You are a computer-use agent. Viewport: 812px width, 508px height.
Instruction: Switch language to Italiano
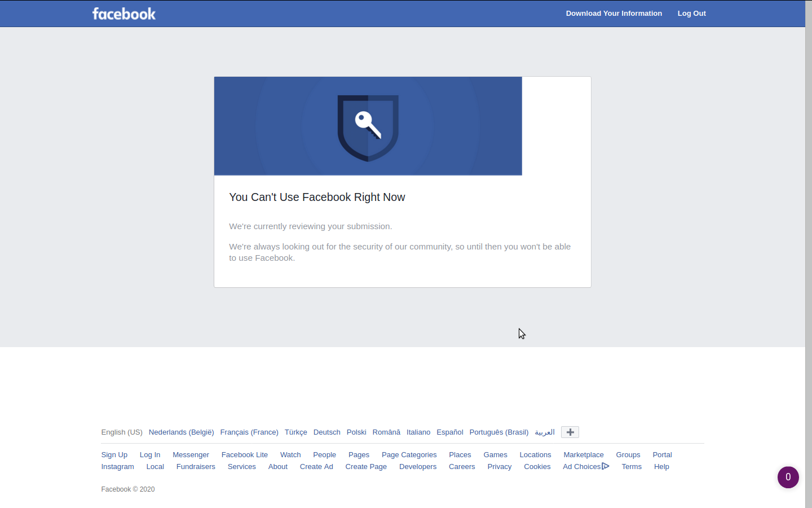(x=418, y=432)
